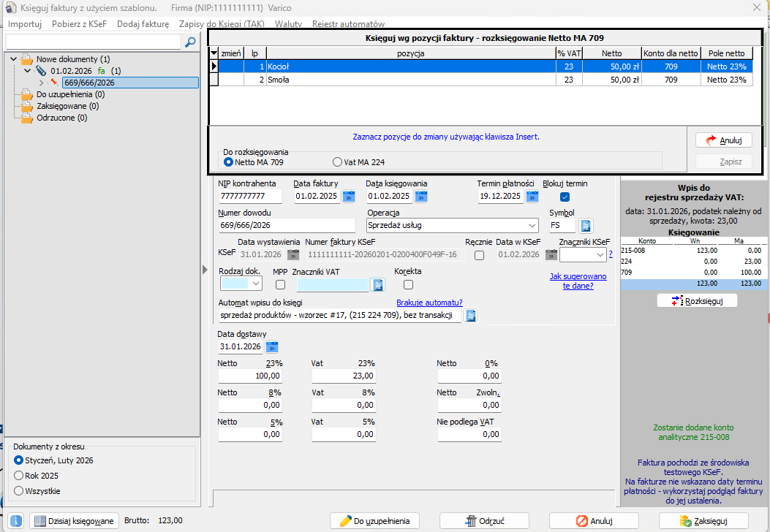Enable the Korekta checkbox
The image size is (770, 532).
(x=408, y=284)
